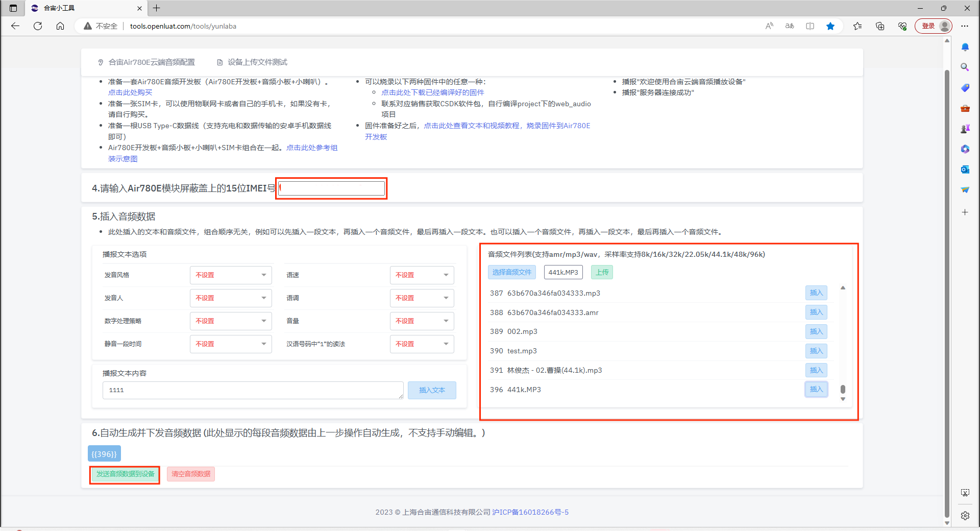The width and height of the screenshot is (980, 531).
Task: Open the Edge sidebar search icon
Action: click(x=965, y=67)
